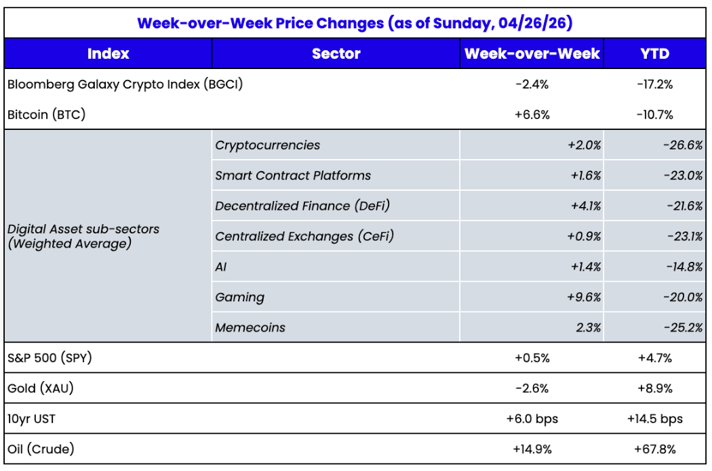
Task: Click the AI sector cell
Action: [x=221, y=266]
